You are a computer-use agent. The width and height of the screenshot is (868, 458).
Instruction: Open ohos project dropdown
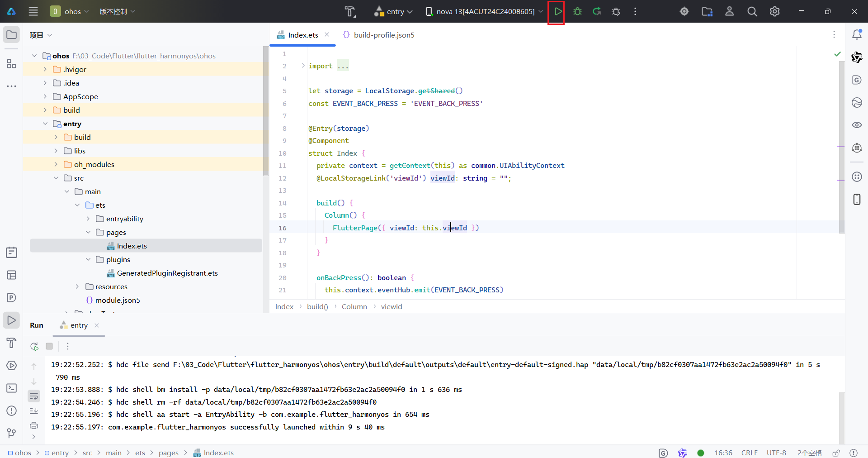click(70, 11)
